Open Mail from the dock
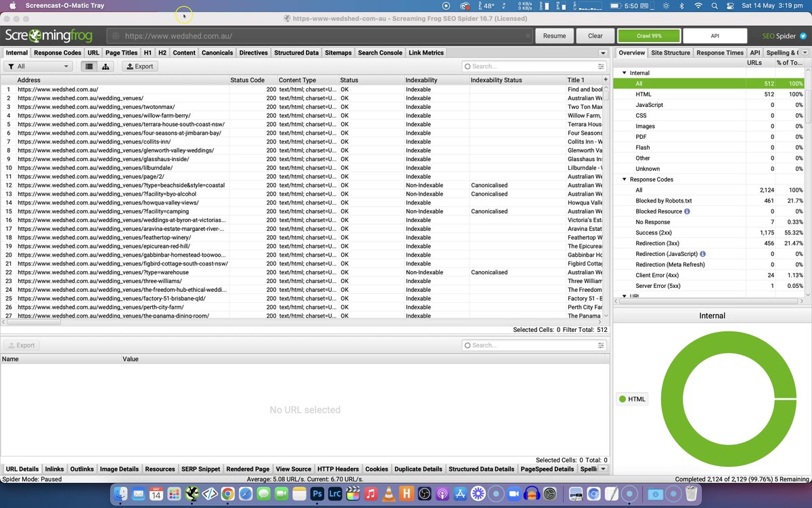 pyautogui.click(x=140, y=494)
